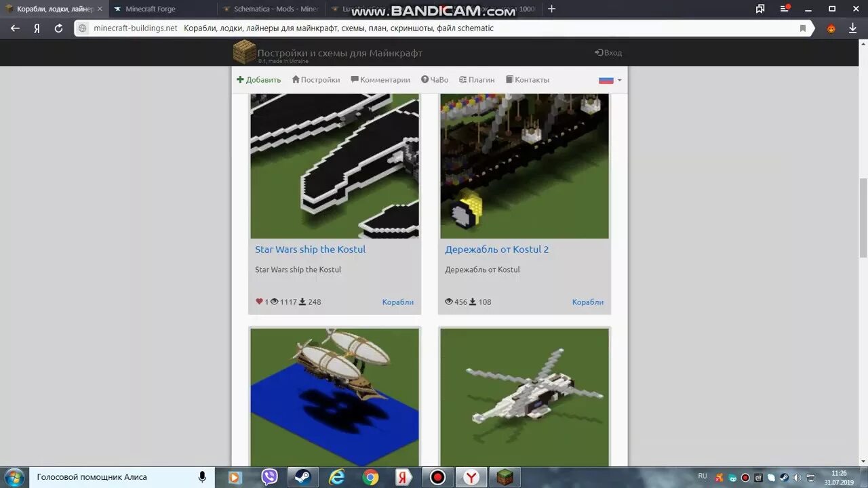
Task: Open Yandex home via the Я button
Action: pos(37,28)
